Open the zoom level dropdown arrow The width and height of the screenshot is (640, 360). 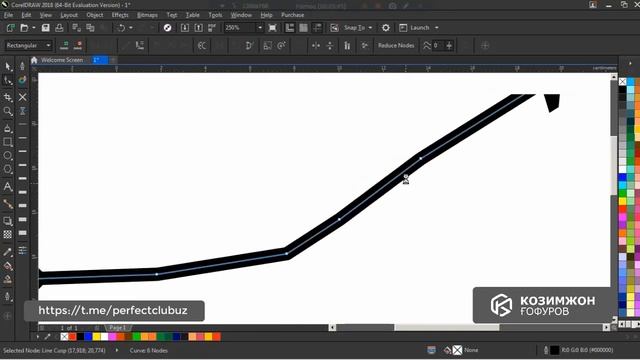coord(260,28)
